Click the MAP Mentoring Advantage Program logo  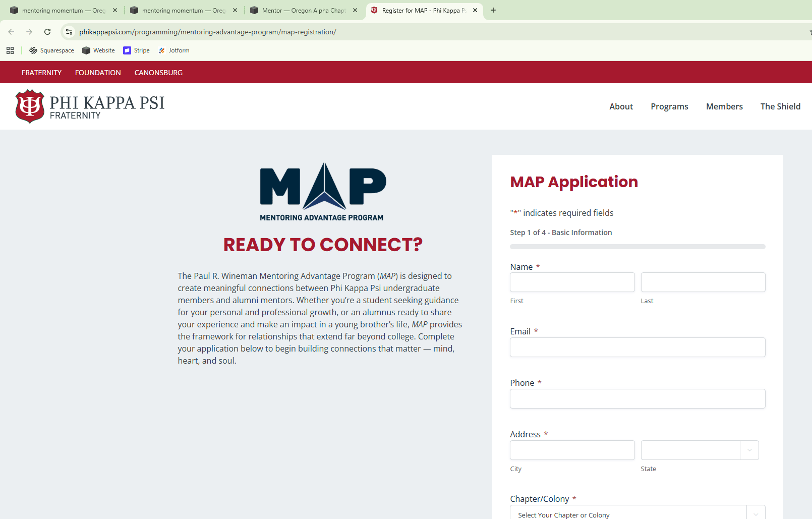[x=323, y=192]
